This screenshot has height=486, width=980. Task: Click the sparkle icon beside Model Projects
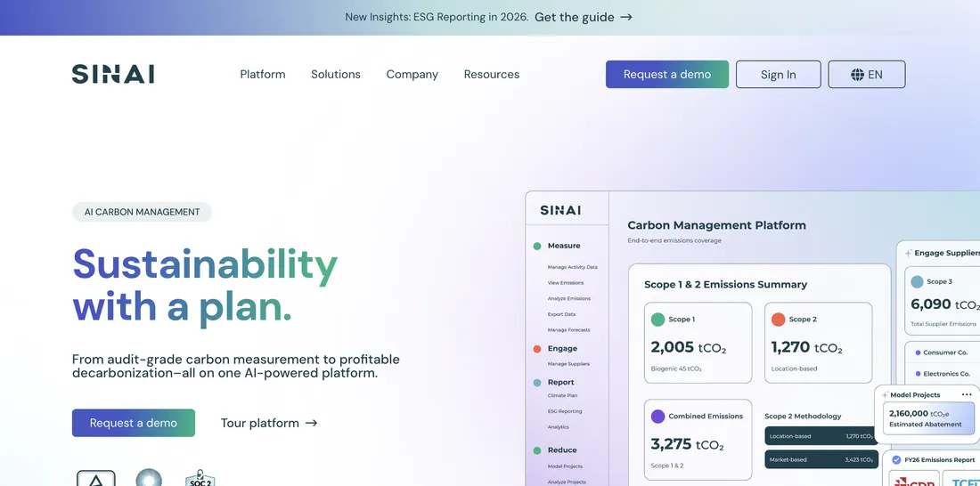coord(885,395)
